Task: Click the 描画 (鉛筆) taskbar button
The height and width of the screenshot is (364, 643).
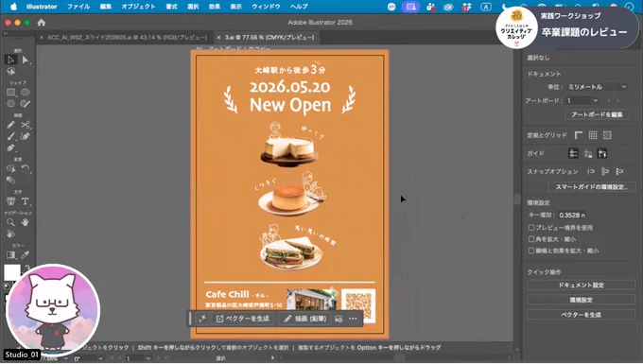Action: pos(305,319)
